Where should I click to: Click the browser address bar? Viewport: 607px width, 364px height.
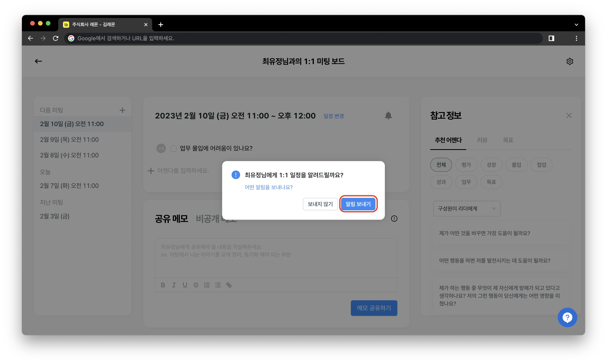point(303,38)
